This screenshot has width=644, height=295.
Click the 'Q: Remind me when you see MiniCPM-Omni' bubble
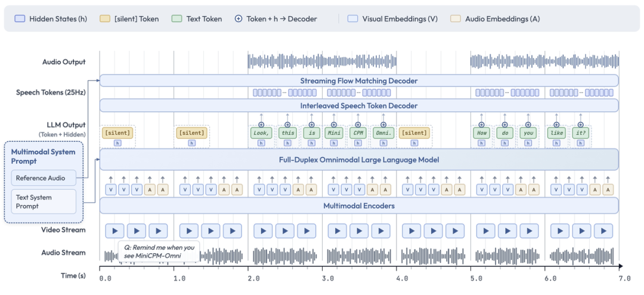(x=159, y=252)
